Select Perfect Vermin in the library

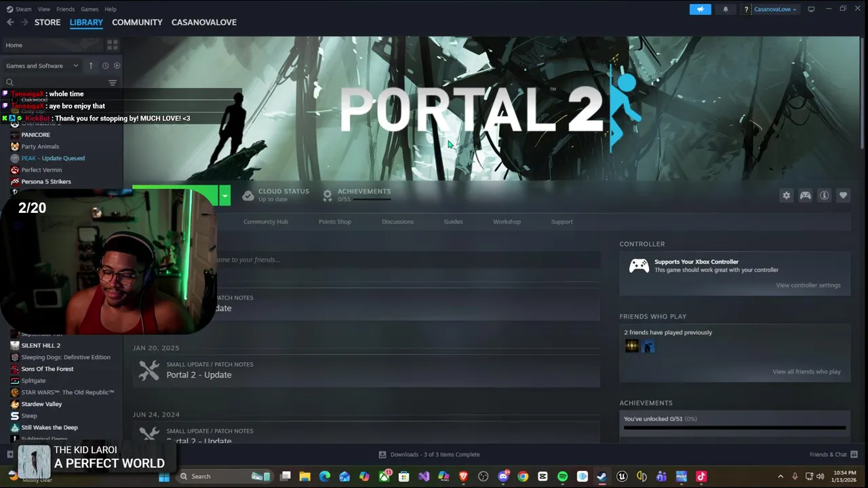[x=41, y=170]
